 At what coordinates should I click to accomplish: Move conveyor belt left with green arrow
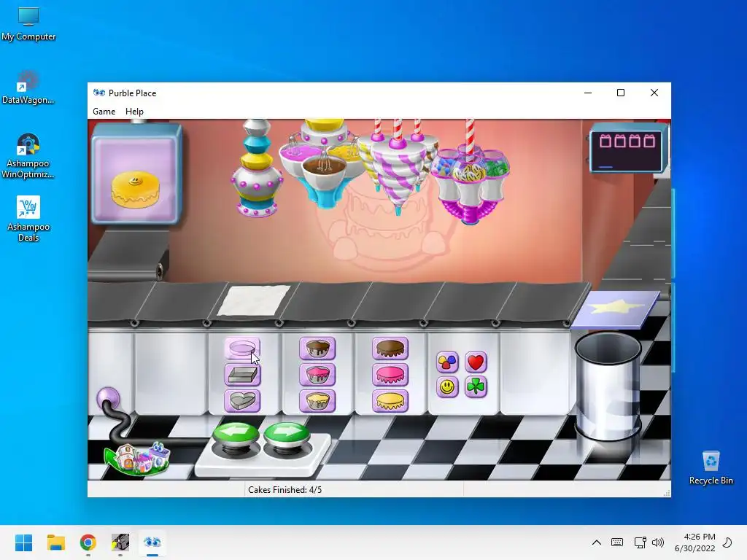236,434
